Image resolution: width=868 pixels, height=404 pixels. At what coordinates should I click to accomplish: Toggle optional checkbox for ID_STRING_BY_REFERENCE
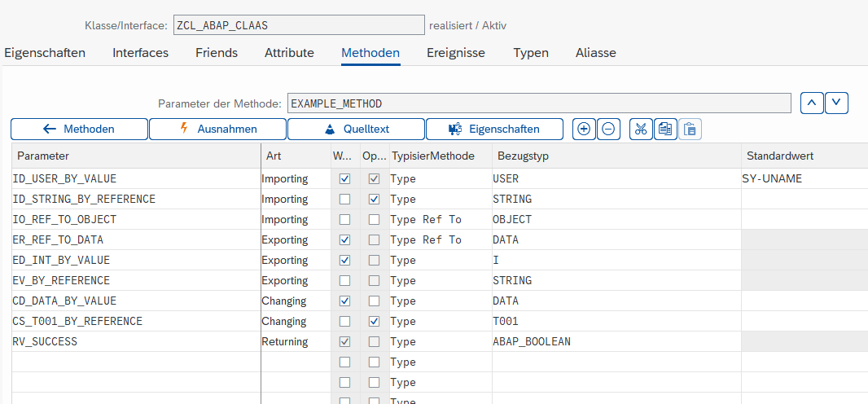point(375,200)
